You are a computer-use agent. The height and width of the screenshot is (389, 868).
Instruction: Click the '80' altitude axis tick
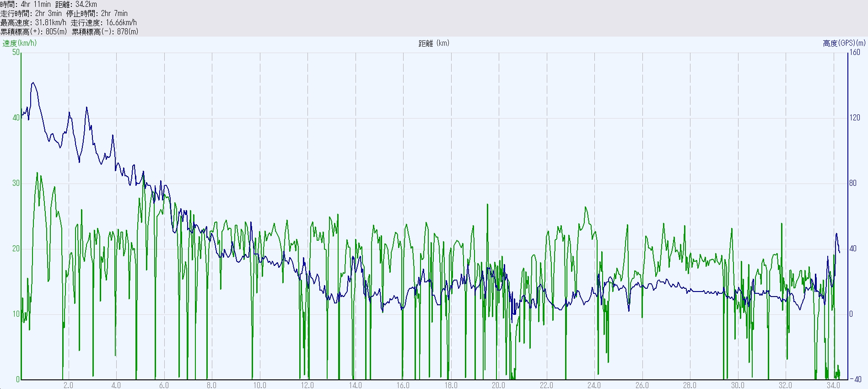853,183
